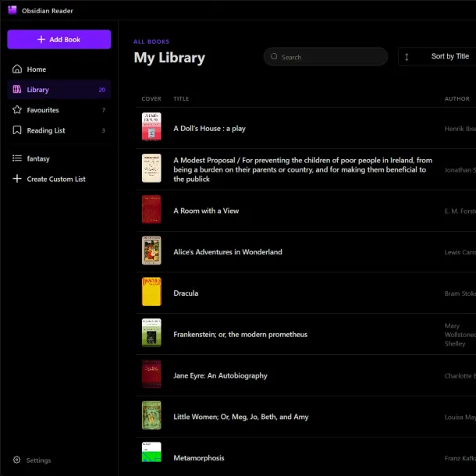Screen dimensions: 476x476
Task: Open Settings at sidebar bottom
Action: [x=32, y=460]
